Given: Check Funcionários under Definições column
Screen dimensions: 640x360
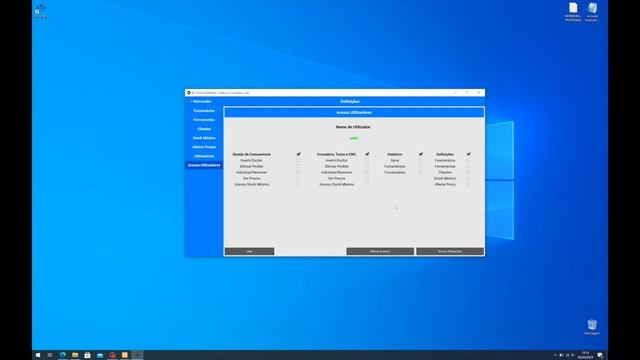Looking at the screenshot, I should click(x=468, y=160).
